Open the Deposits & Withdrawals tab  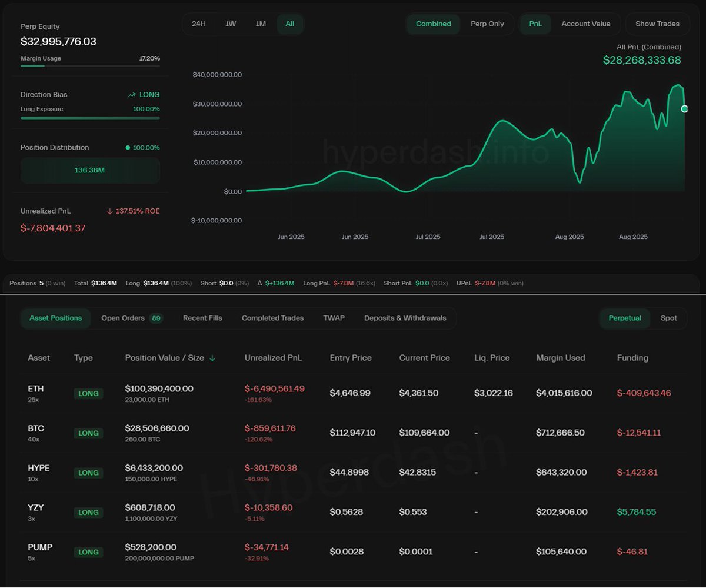[x=405, y=318]
